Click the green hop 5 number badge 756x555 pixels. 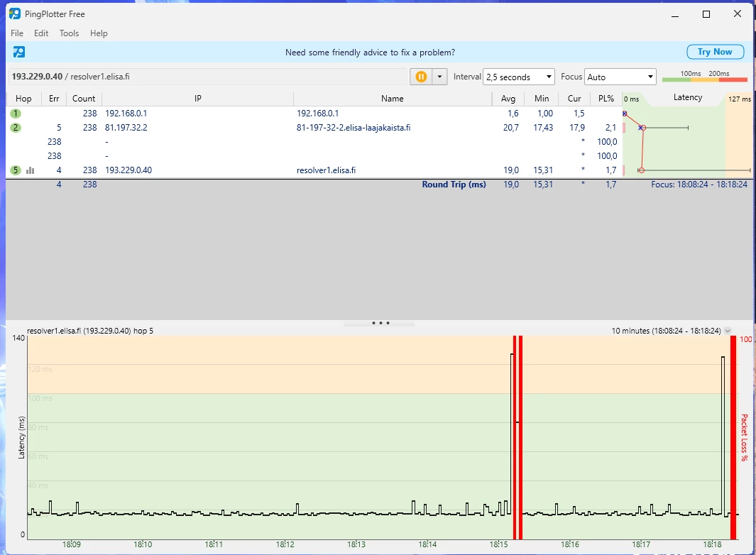(x=16, y=170)
